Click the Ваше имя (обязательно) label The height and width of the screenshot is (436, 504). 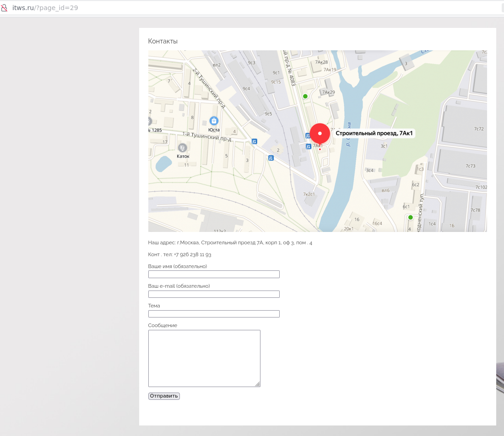pyautogui.click(x=178, y=266)
